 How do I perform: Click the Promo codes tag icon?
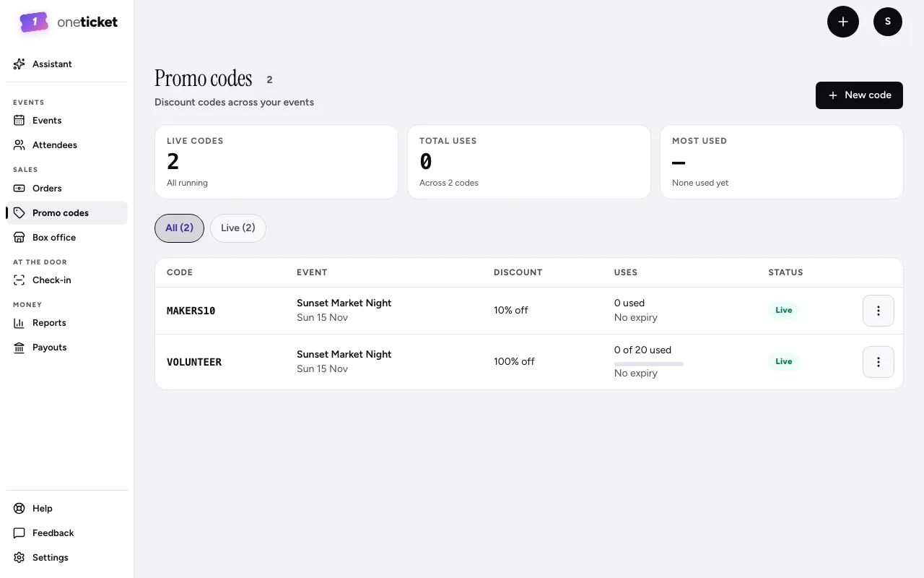click(x=19, y=213)
